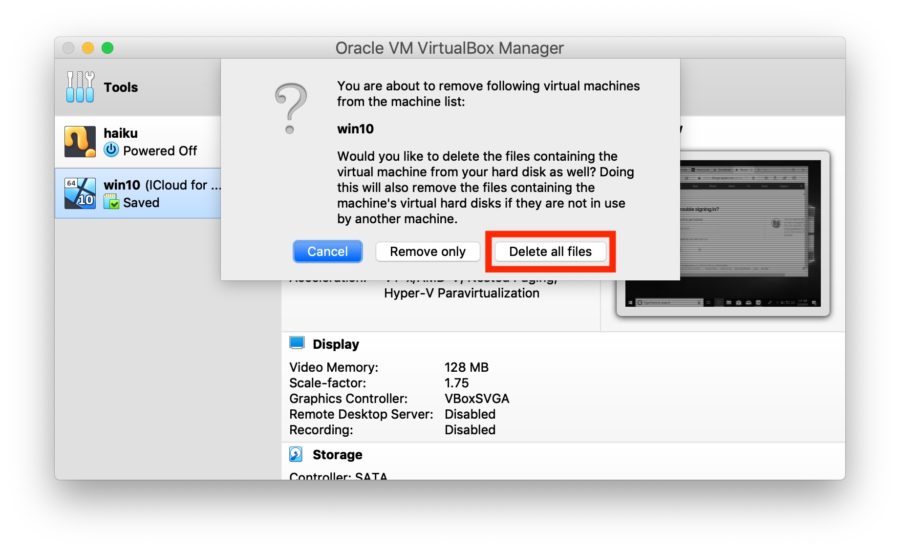
Task: Select the Tools label in sidebar
Action: coord(121,87)
